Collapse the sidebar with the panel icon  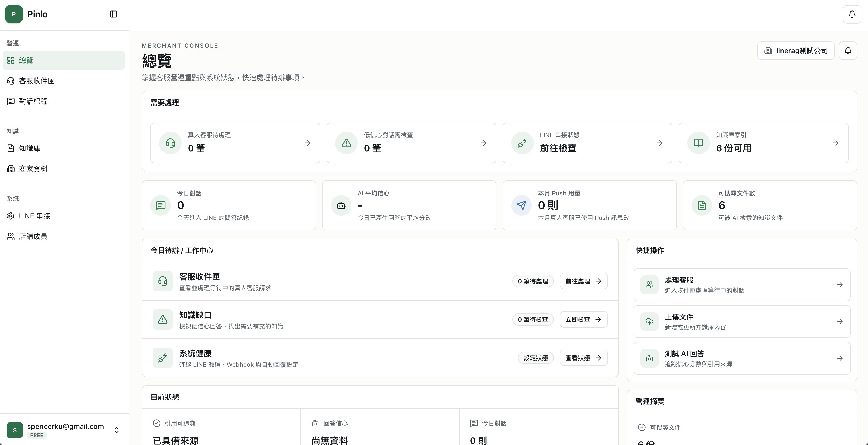click(x=114, y=14)
